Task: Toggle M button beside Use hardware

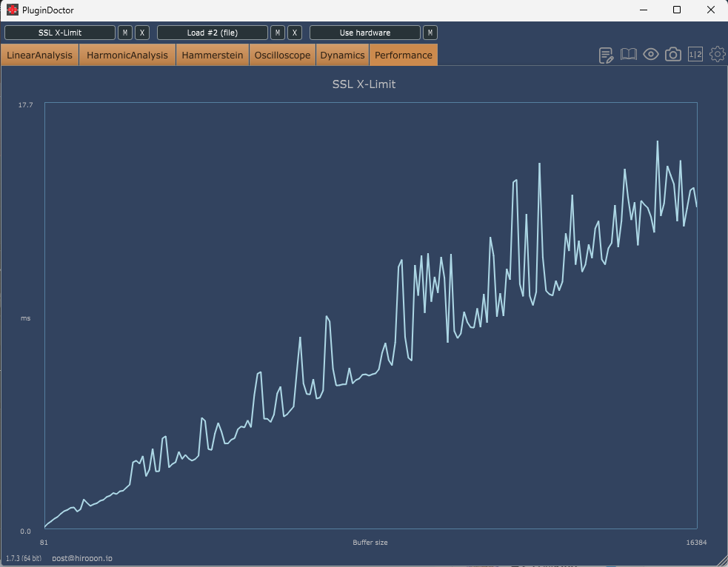Action: (430, 33)
